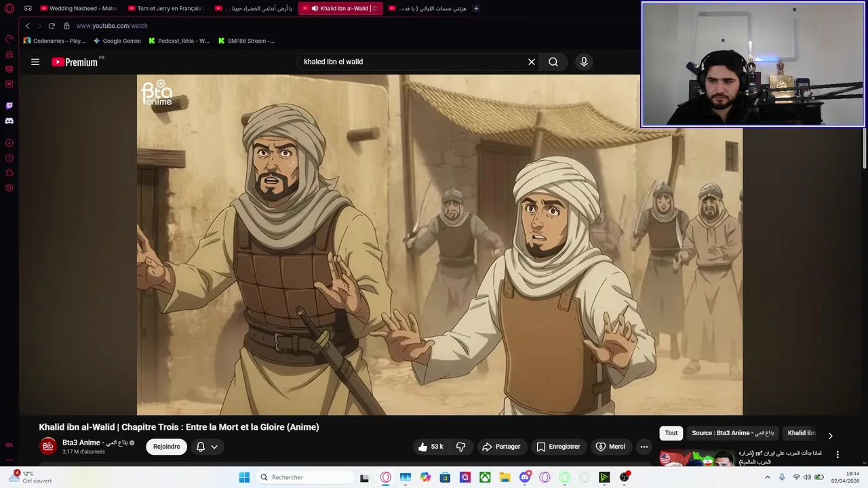
Task: Reload the page with the refresh icon
Action: point(52,26)
